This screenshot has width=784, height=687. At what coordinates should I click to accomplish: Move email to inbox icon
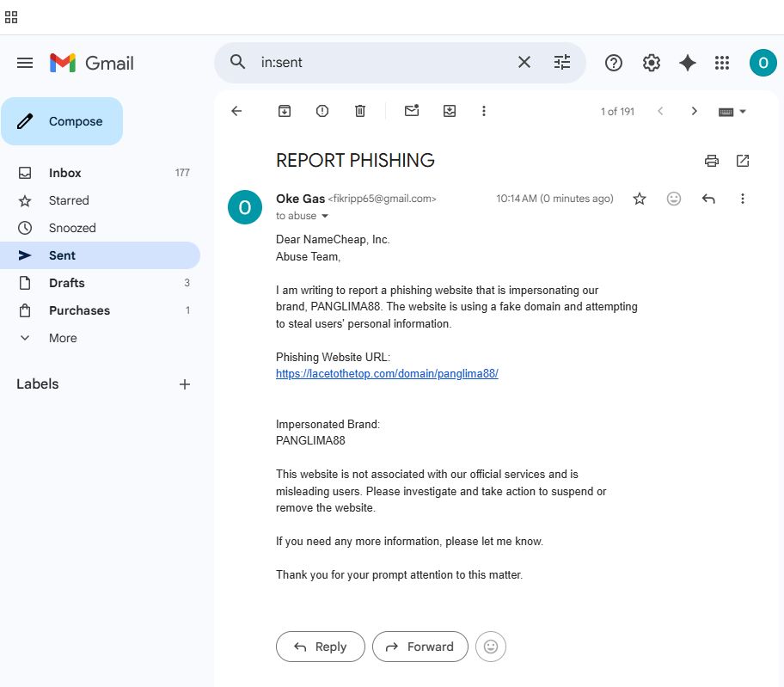(x=450, y=111)
